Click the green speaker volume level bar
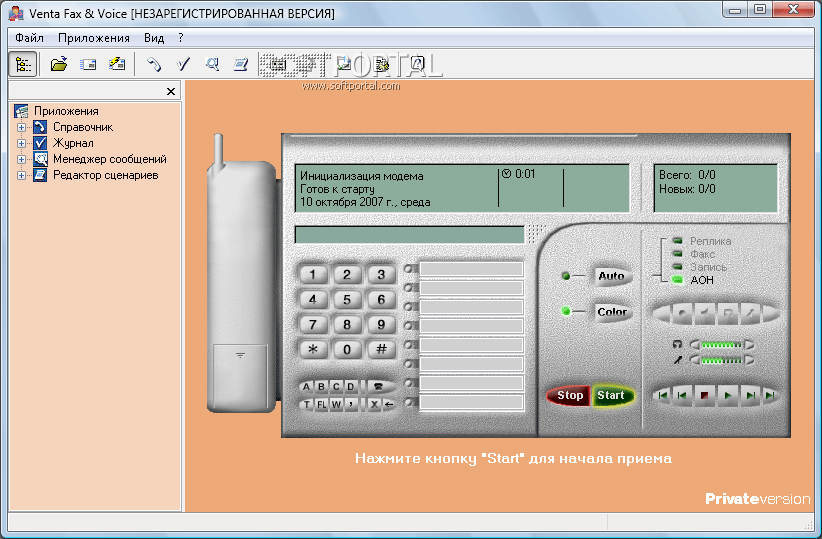The image size is (822, 539). 721,344
